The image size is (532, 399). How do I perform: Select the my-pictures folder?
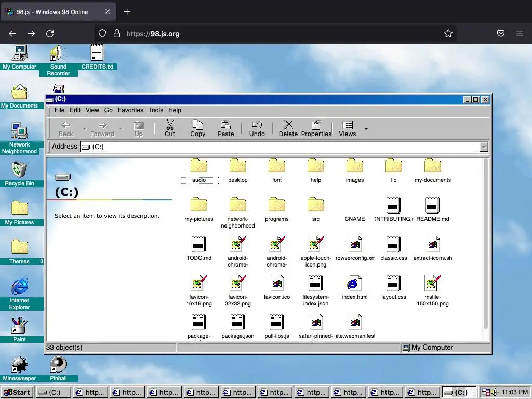point(199,210)
